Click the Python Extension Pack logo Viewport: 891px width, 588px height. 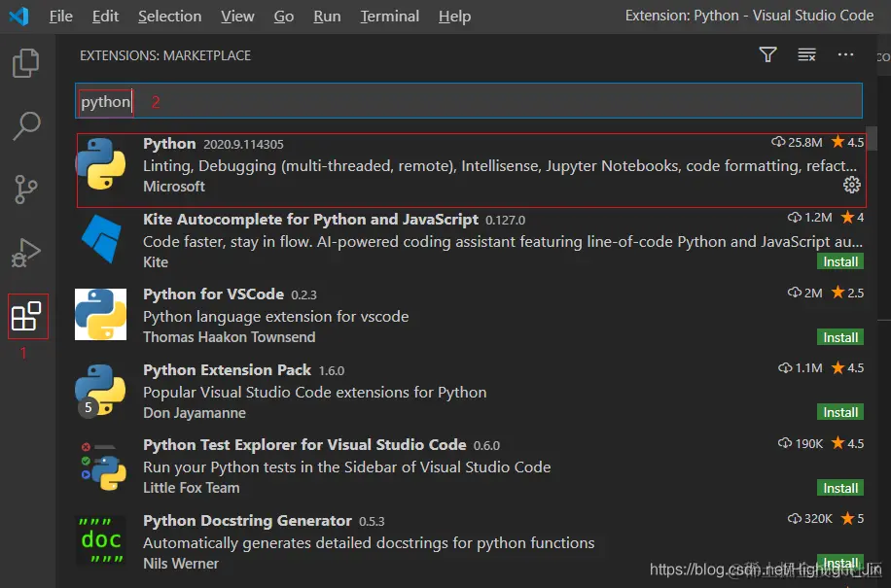100,391
